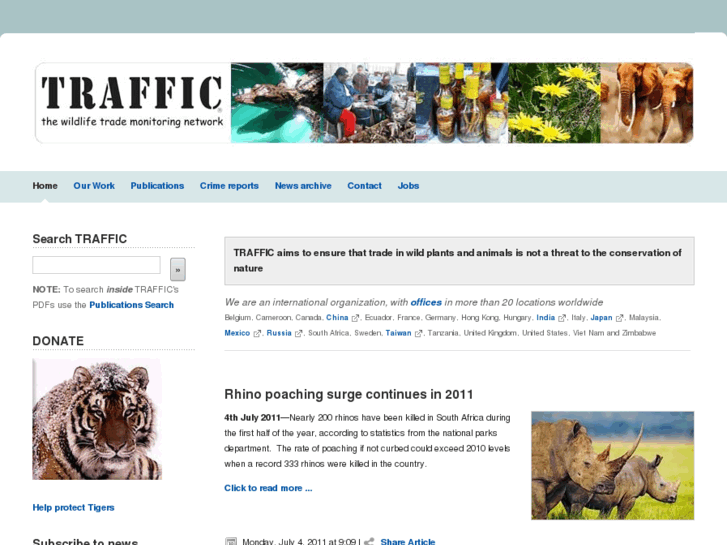Click the share icon beside Share Article

pos(369,541)
